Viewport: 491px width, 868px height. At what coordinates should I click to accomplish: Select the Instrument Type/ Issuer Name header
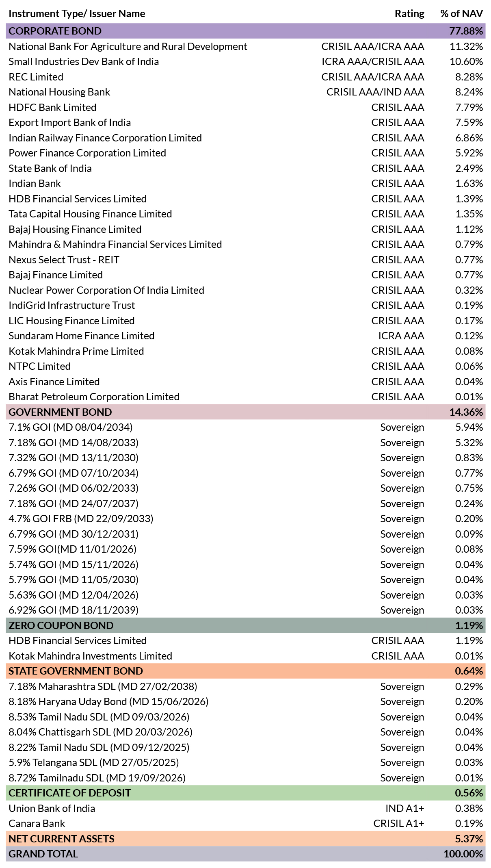(77, 13)
